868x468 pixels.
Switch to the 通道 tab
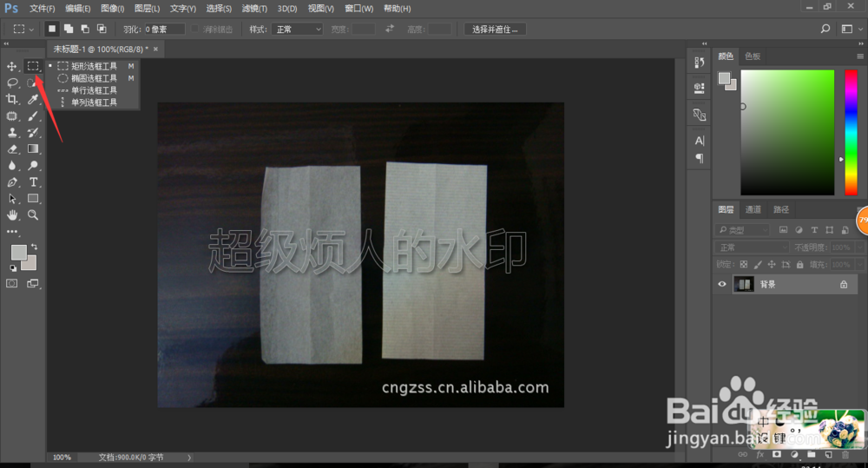(x=753, y=209)
